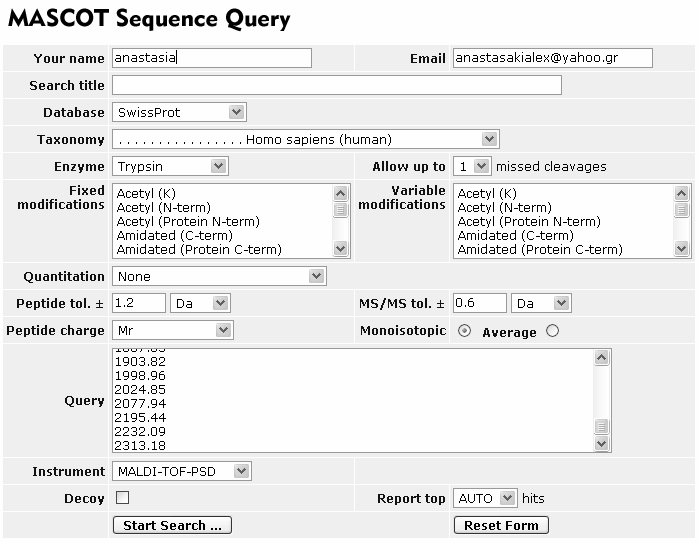Select Acetyl (K) in Variable modifications

487,193
